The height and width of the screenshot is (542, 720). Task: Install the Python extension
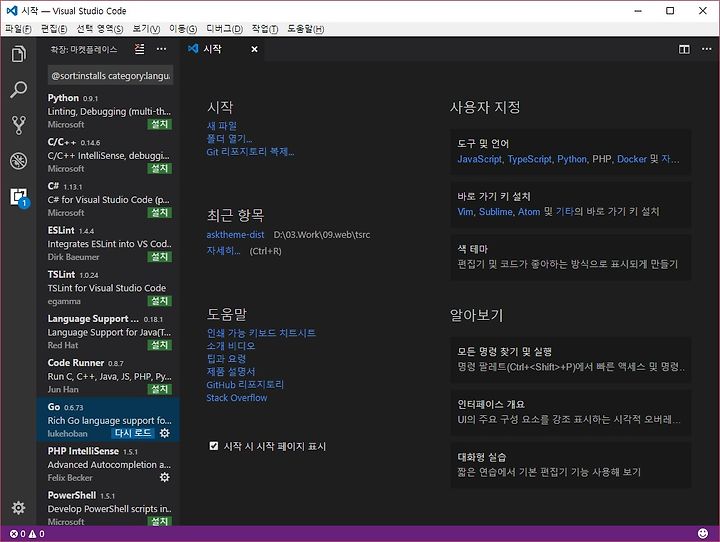(x=159, y=124)
